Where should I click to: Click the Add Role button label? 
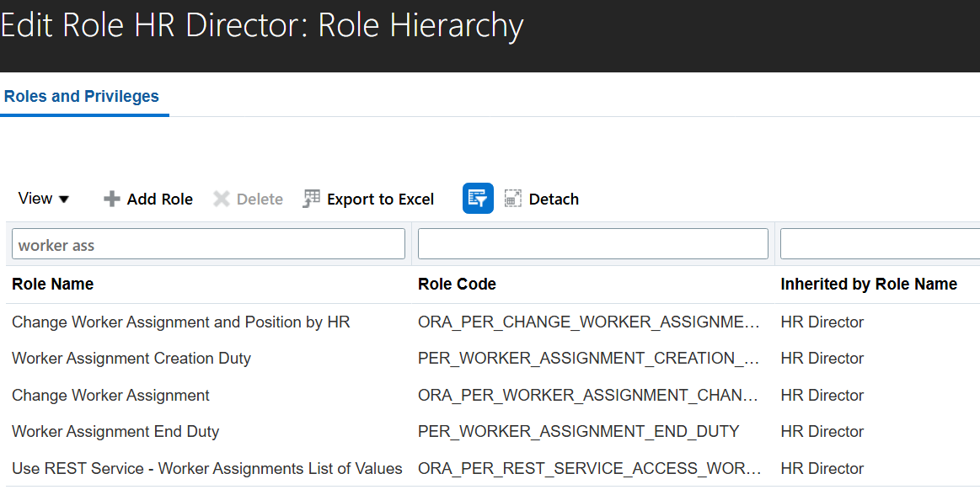pos(159,200)
